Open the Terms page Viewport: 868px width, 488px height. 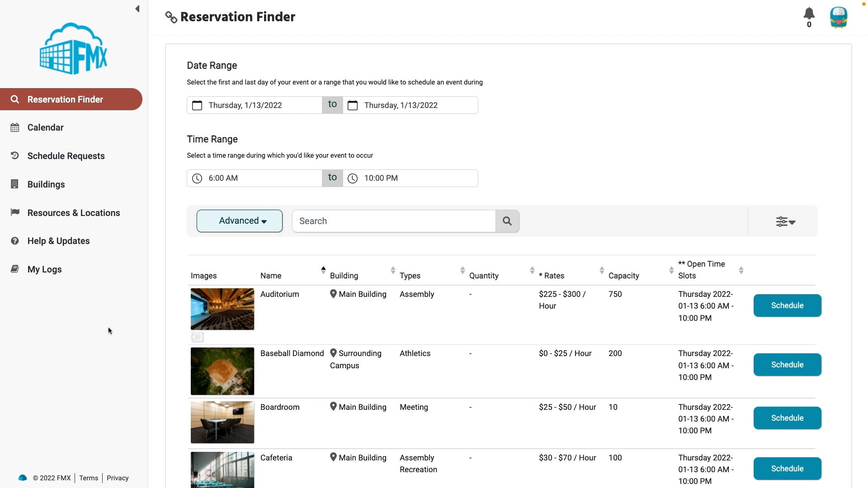click(89, 478)
